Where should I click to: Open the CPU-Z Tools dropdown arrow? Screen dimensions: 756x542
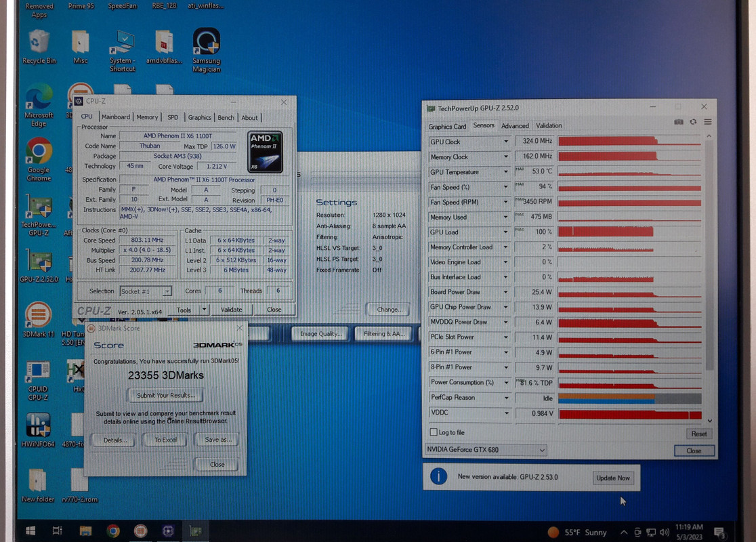pyautogui.click(x=205, y=310)
